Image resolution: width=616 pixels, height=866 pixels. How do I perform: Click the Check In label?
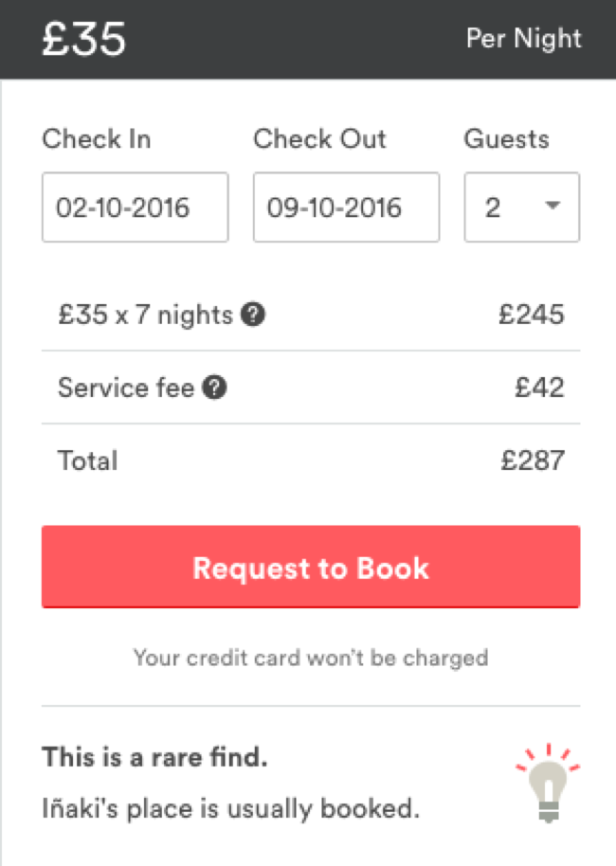[x=97, y=138]
